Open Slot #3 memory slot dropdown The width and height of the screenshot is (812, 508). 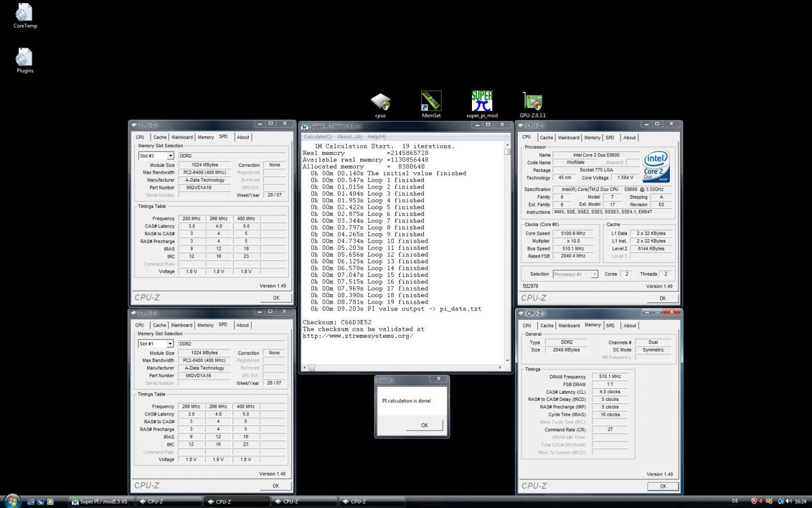point(170,156)
